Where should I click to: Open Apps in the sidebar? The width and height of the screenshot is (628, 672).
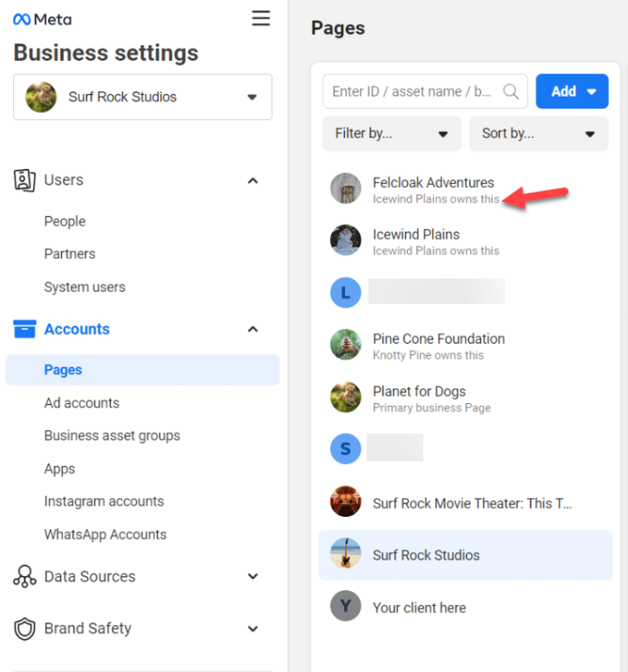[59, 469]
